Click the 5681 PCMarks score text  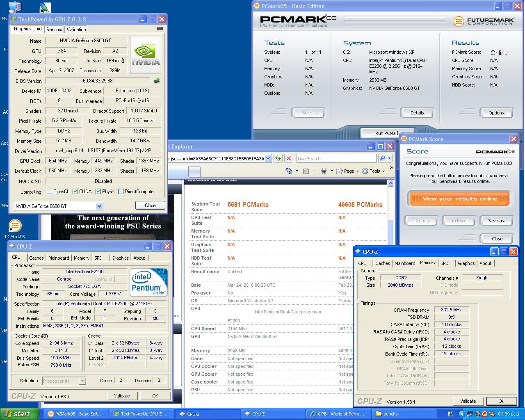248,204
